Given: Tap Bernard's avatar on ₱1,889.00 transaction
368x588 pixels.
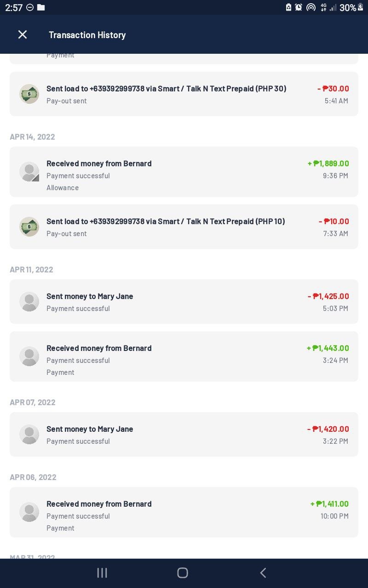Looking at the screenshot, I should [29, 172].
